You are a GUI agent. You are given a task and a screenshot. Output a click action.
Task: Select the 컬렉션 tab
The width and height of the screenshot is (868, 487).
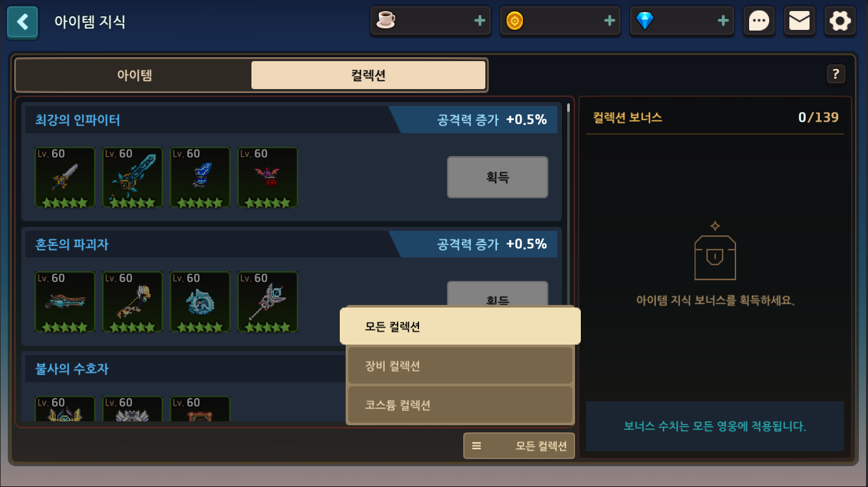(368, 75)
